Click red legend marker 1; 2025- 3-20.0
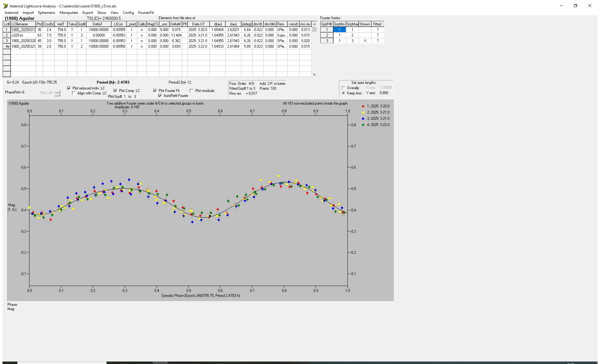Viewport: 600px width, 364px height. (x=363, y=106)
